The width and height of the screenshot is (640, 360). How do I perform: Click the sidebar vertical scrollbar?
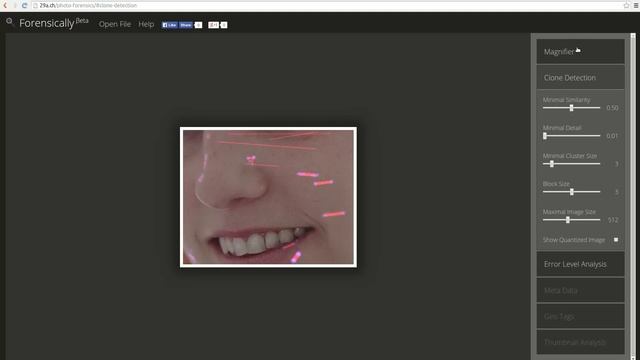pyautogui.click(x=633, y=196)
